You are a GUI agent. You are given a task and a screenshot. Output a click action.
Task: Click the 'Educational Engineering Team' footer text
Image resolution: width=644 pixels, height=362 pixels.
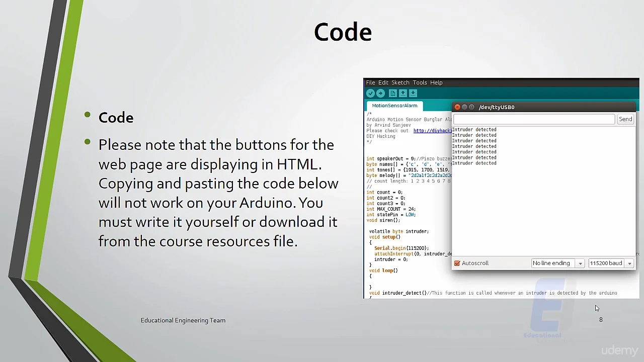coord(183,320)
